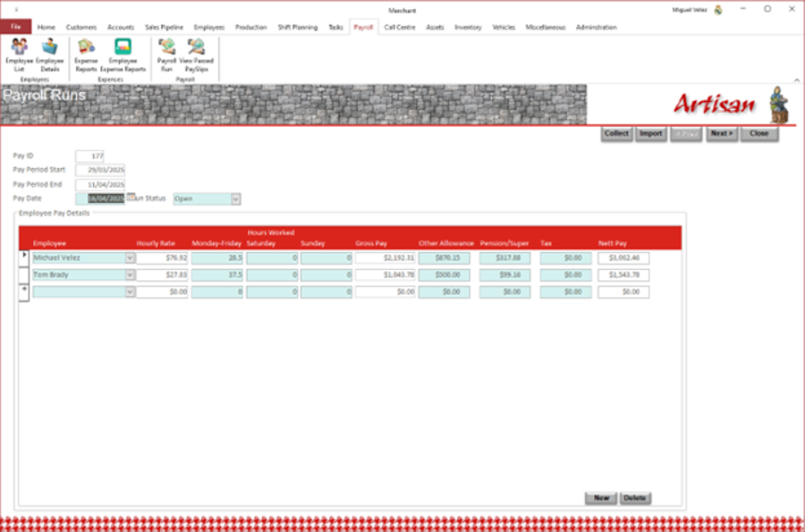805x532 pixels.
Task: Click the user avatar icon near Miguel Velez
Action: coord(718,10)
